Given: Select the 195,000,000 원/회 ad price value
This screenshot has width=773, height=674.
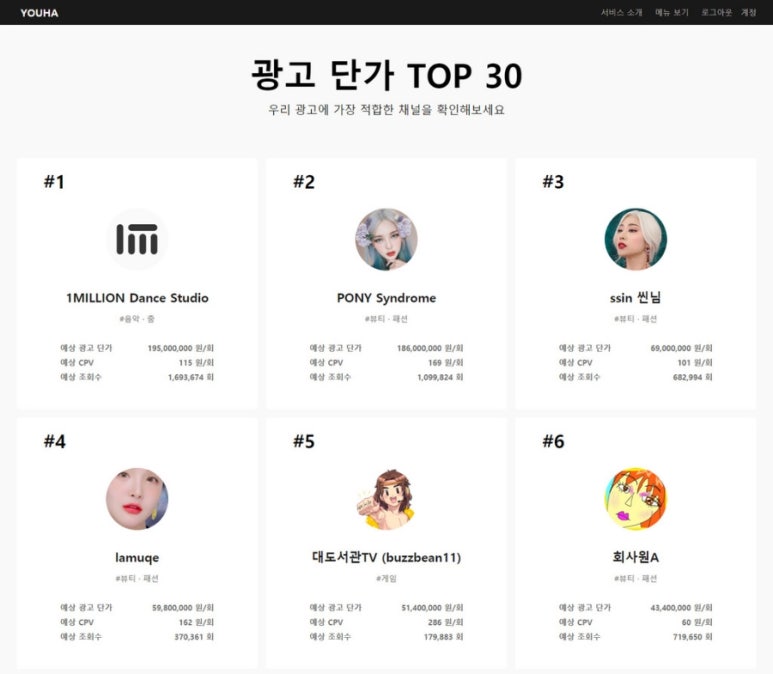Looking at the screenshot, I should click(181, 348).
